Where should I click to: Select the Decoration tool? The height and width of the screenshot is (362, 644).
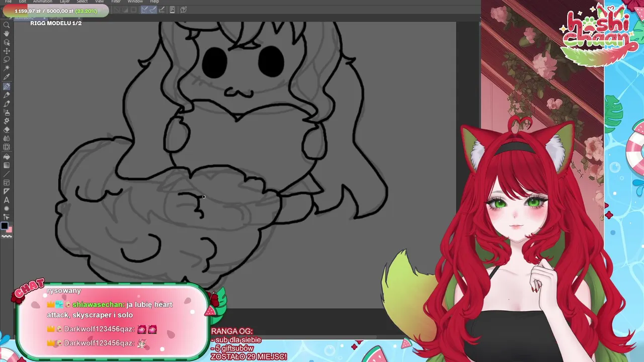click(x=7, y=121)
